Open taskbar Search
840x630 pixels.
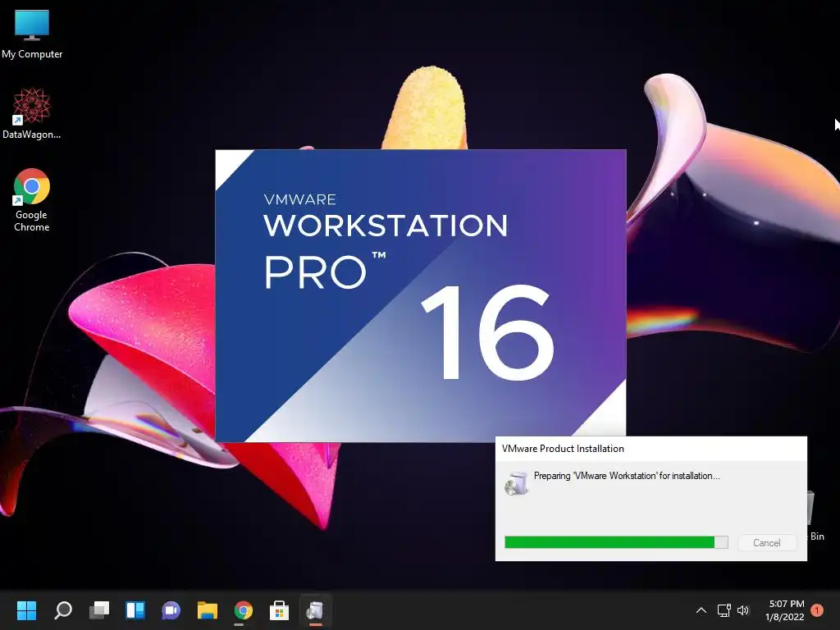click(x=63, y=610)
